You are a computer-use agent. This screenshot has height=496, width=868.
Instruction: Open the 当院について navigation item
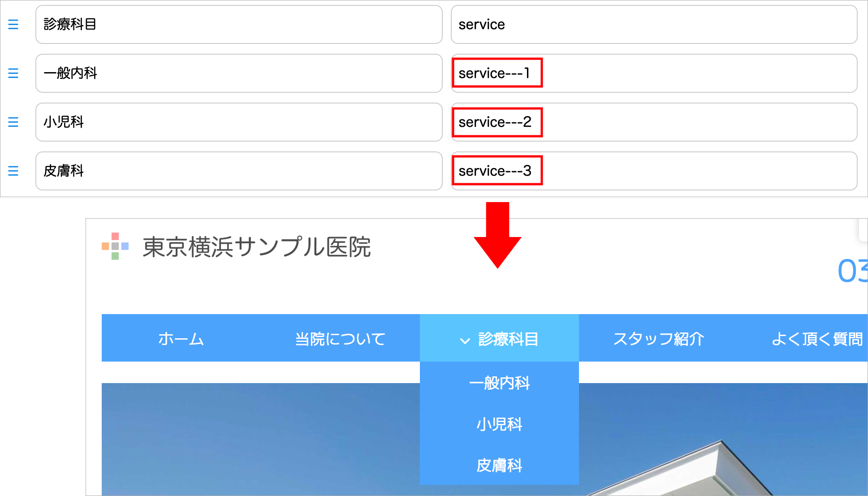point(340,339)
